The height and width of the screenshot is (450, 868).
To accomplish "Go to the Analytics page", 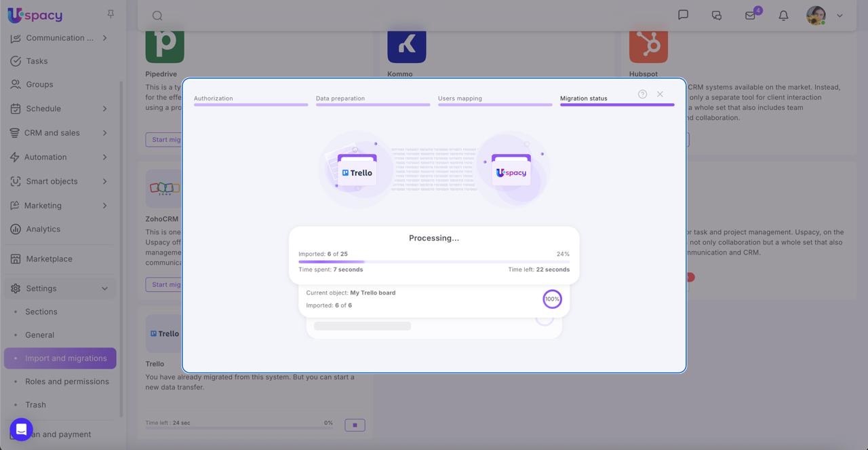I will pyautogui.click(x=43, y=229).
